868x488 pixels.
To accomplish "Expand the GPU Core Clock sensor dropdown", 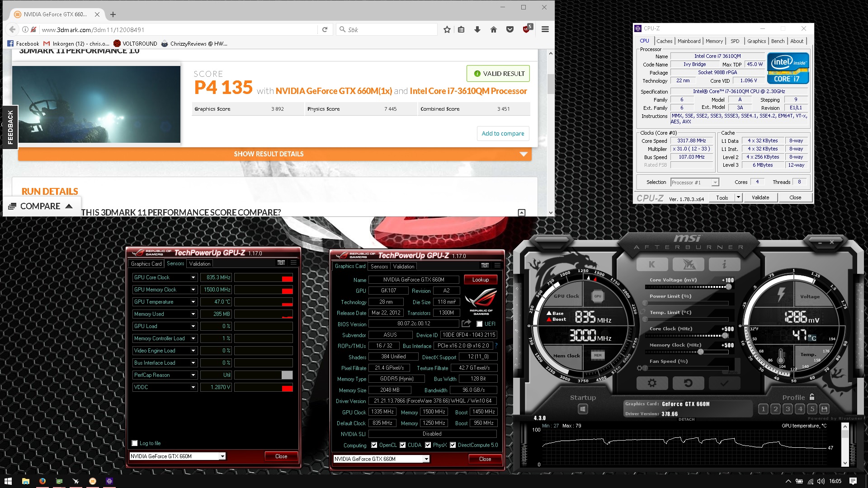I will 193,277.
